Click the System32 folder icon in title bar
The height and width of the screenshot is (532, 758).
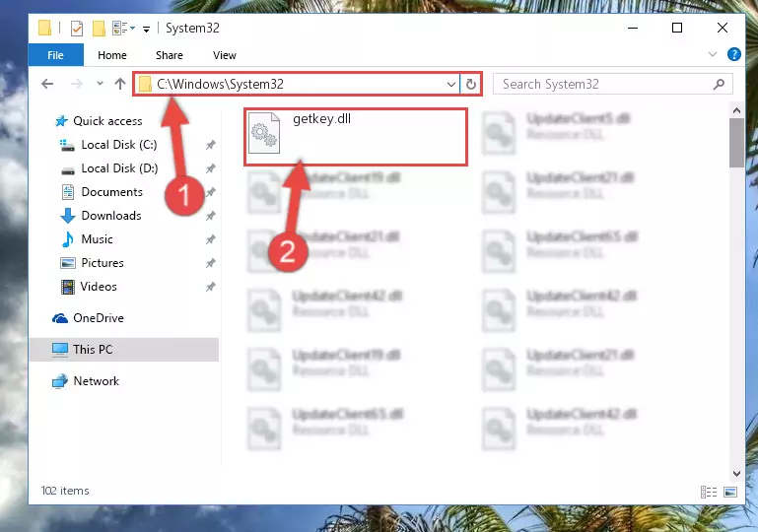(44, 28)
